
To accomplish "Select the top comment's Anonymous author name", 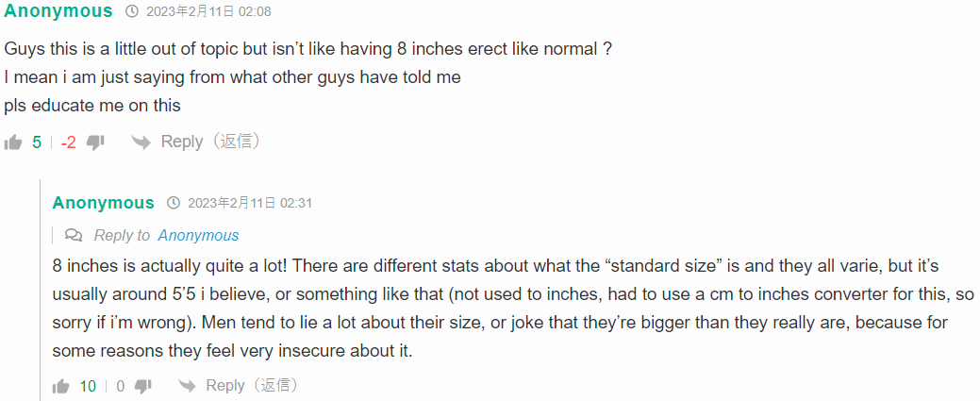I will [x=58, y=10].
